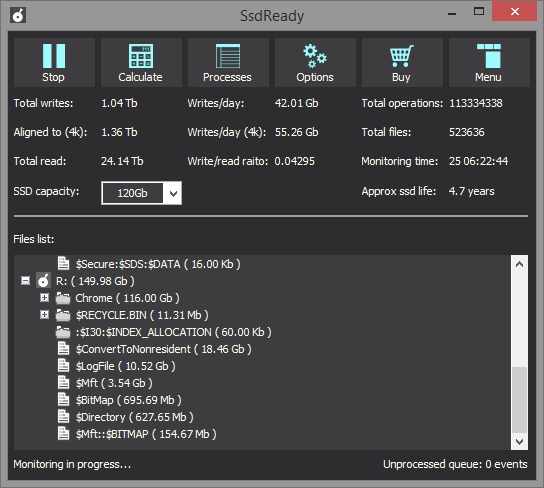Click the Total read value 24.14 Tb
Viewport: 544px width, 488px height.
point(122,161)
